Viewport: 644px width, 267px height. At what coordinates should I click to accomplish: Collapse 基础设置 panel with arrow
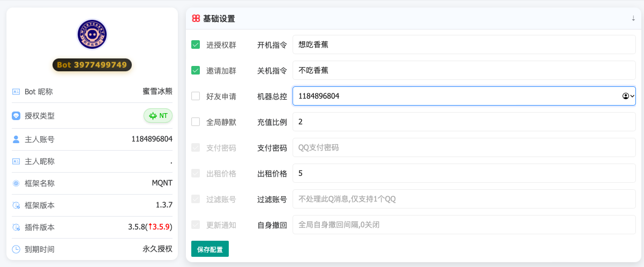633,18
